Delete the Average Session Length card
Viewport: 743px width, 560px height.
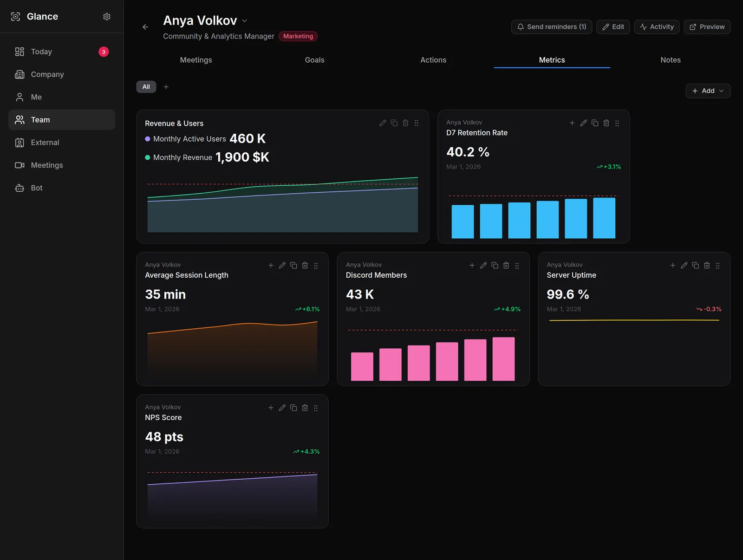tap(305, 266)
